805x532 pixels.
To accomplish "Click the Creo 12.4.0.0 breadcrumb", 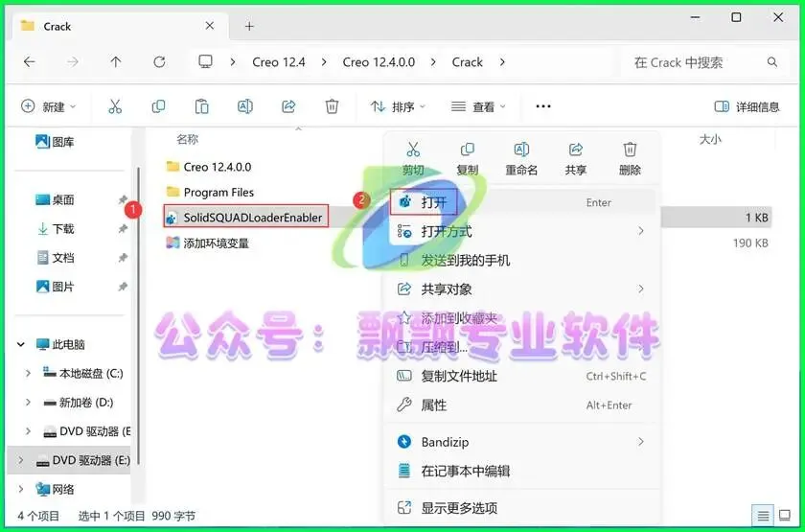I will pyautogui.click(x=379, y=62).
